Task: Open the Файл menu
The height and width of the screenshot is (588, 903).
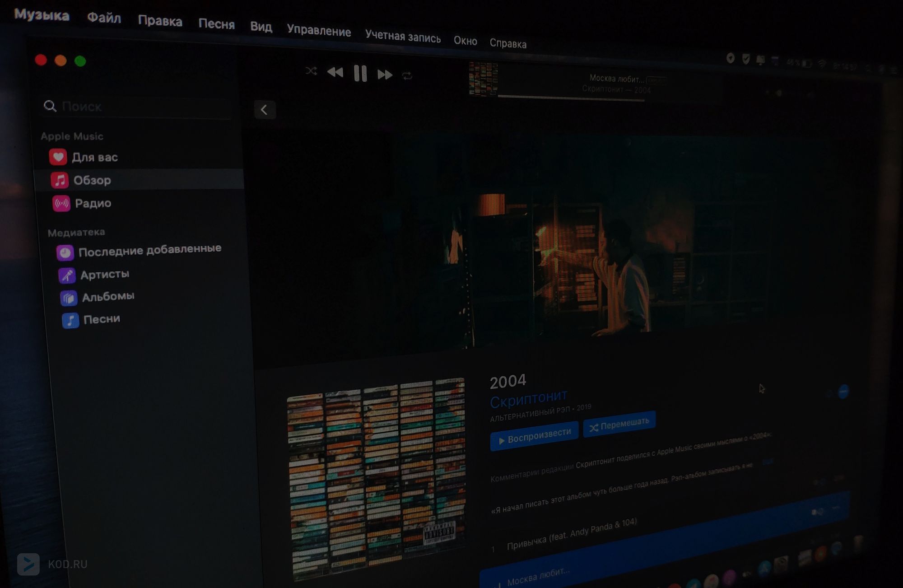Action: [x=104, y=18]
